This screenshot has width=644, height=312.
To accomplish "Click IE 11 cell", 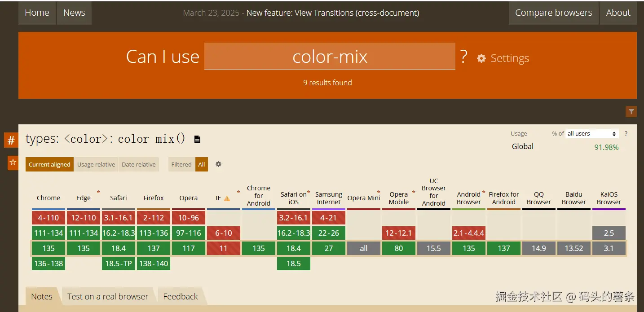I will click(224, 248).
